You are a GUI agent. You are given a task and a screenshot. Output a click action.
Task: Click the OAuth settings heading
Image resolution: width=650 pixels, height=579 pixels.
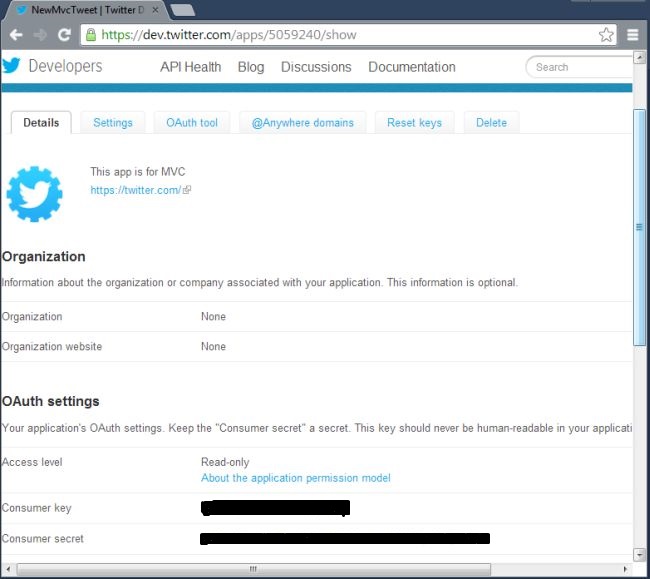(x=51, y=401)
